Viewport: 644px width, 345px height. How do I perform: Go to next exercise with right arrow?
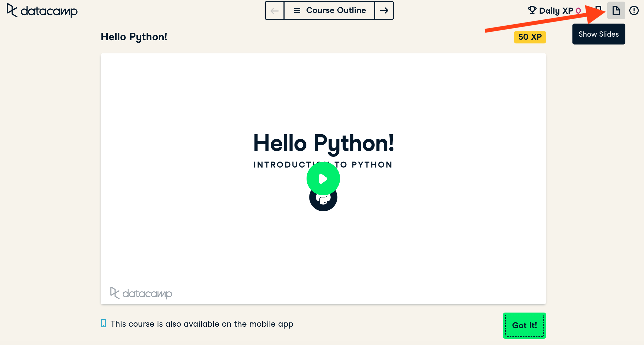pos(384,10)
